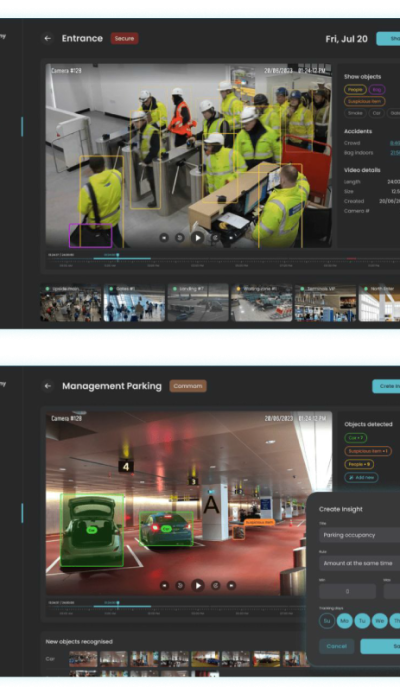
Task: Select the People +9 detected objects chip
Action: (359, 464)
